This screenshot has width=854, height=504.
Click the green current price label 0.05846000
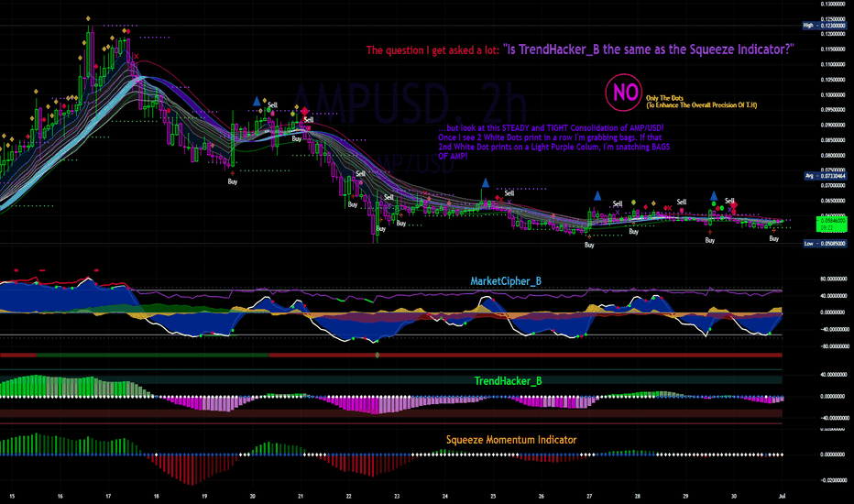(x=832, y=224)
